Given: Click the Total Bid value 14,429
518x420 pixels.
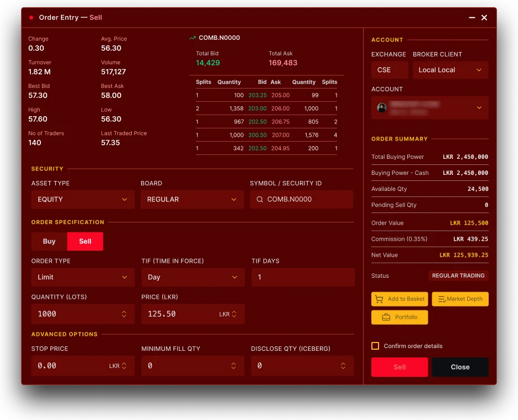Looking at the screenshot, I should coord(208,63).
